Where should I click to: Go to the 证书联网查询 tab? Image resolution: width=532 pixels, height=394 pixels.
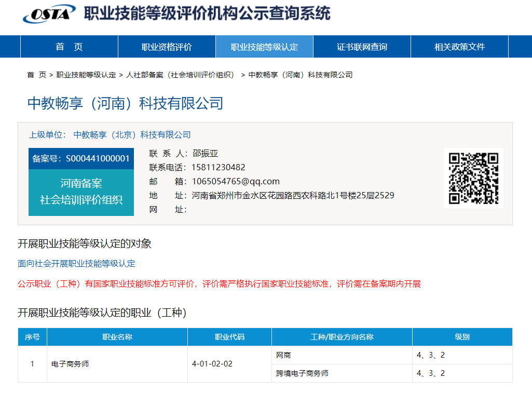pyautogui.click(x=362, y=47)
